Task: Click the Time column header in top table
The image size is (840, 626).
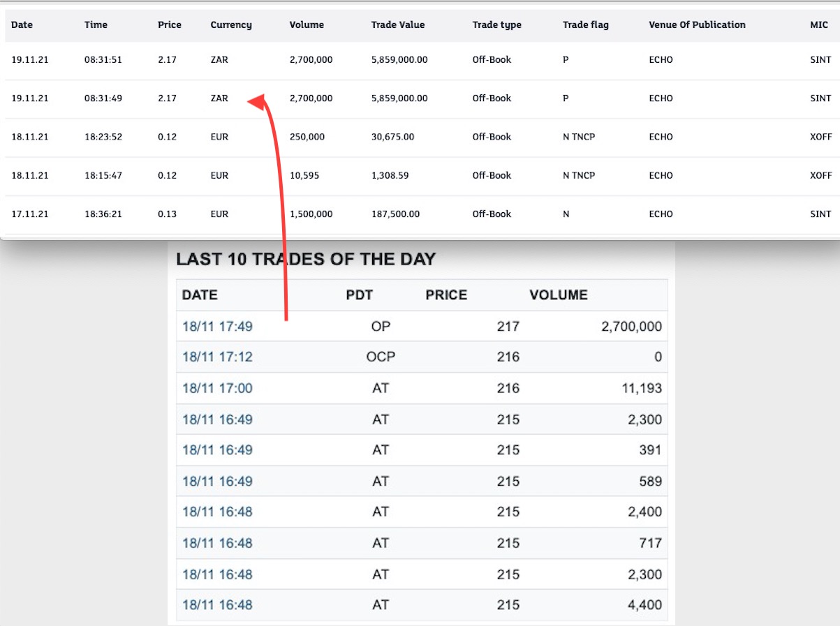Action: (96, 25)
